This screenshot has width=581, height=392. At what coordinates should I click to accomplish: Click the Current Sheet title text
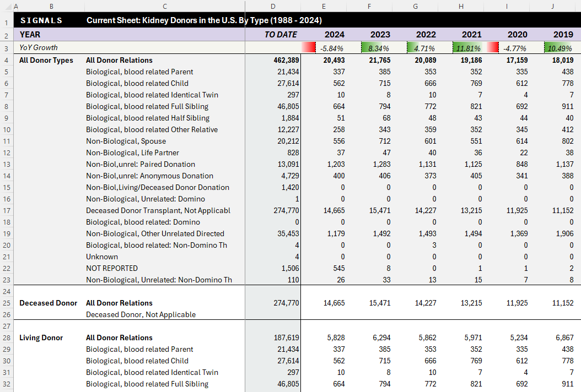[204, 20]
